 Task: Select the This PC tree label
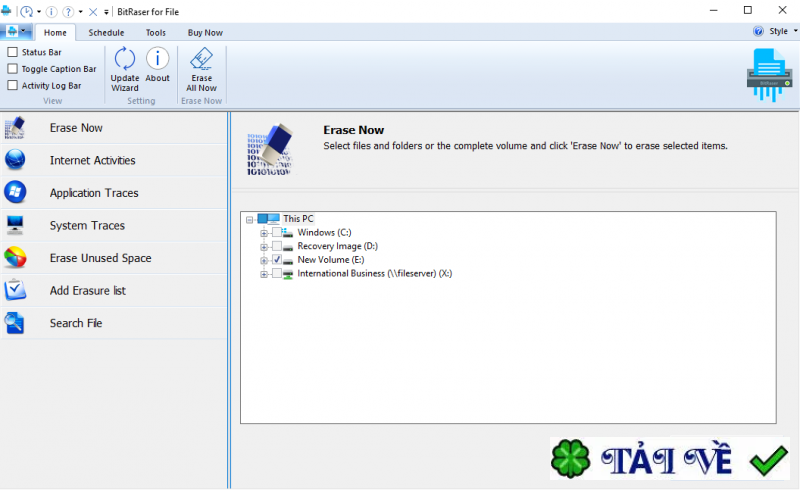[x=298, y=218]
